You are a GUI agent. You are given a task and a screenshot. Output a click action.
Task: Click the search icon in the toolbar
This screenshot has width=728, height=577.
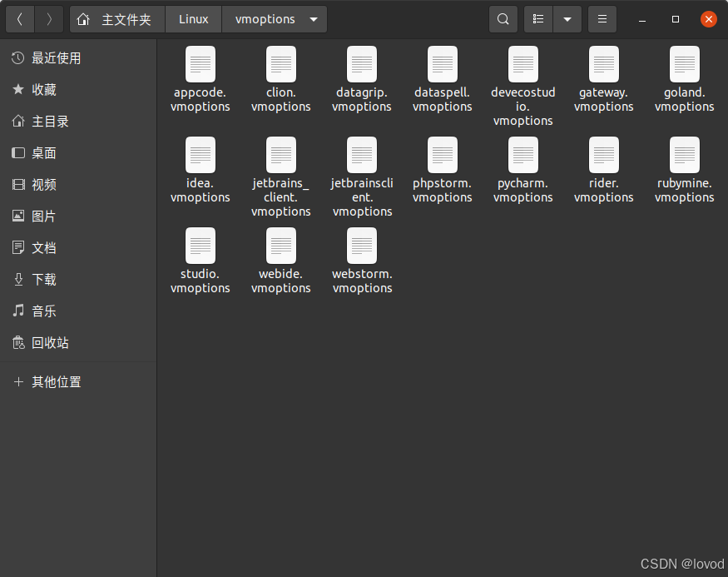pyautogui.click(x=503, y=18)
